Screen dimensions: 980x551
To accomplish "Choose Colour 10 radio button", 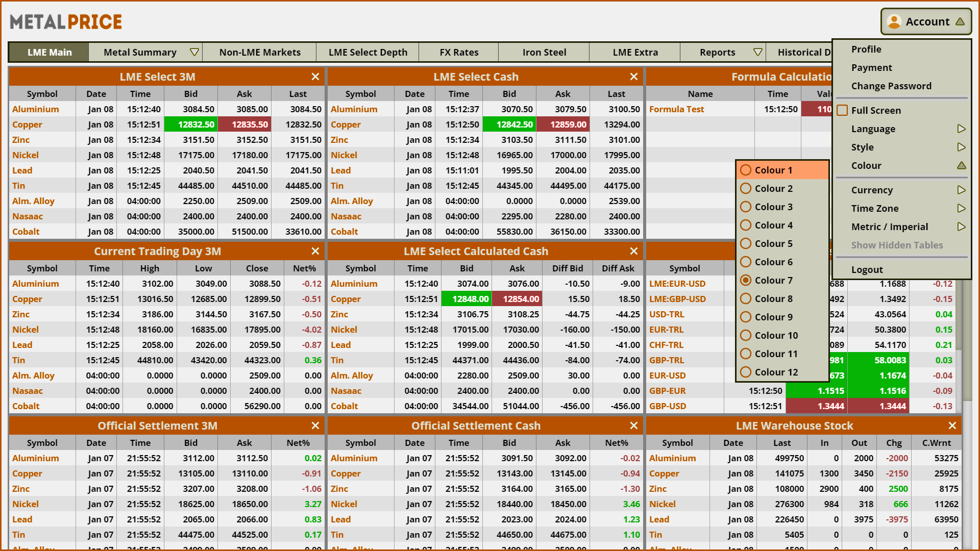I will coord(746,335).
